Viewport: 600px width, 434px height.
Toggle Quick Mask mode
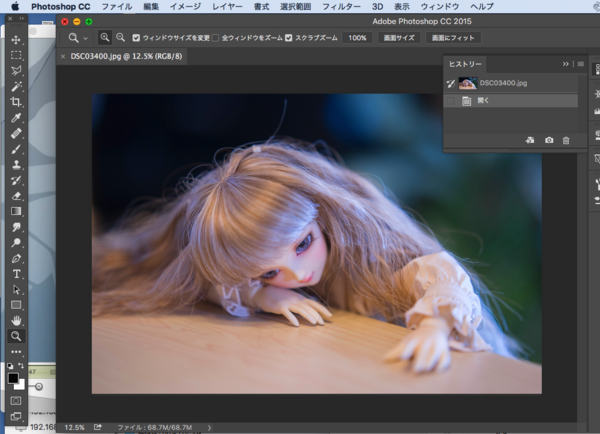pyautogui.click(x=16, y=401)
